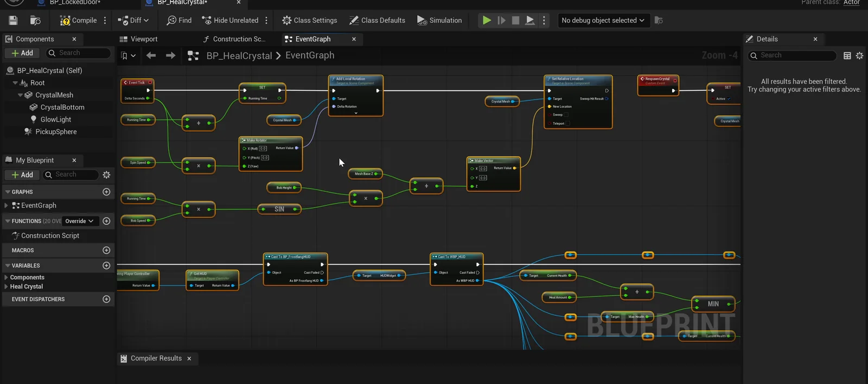This screenshot has height=384, width=868.
Task: Open the Compile options menu
Action: pyautogui.click(x=105, y=21)
